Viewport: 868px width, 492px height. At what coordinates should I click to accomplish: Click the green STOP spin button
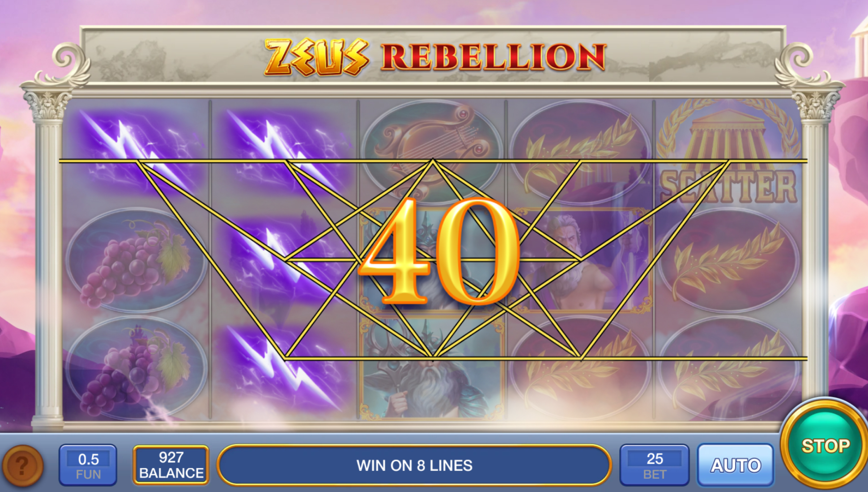825,446
